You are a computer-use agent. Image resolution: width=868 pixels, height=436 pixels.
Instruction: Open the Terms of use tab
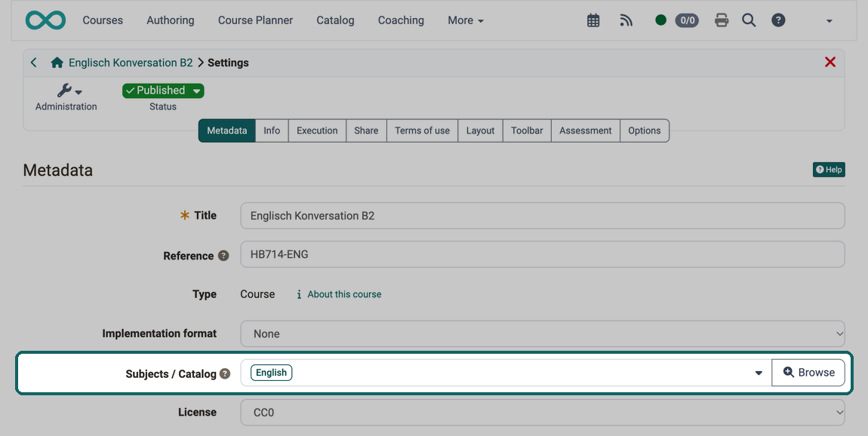click(423, 130)
